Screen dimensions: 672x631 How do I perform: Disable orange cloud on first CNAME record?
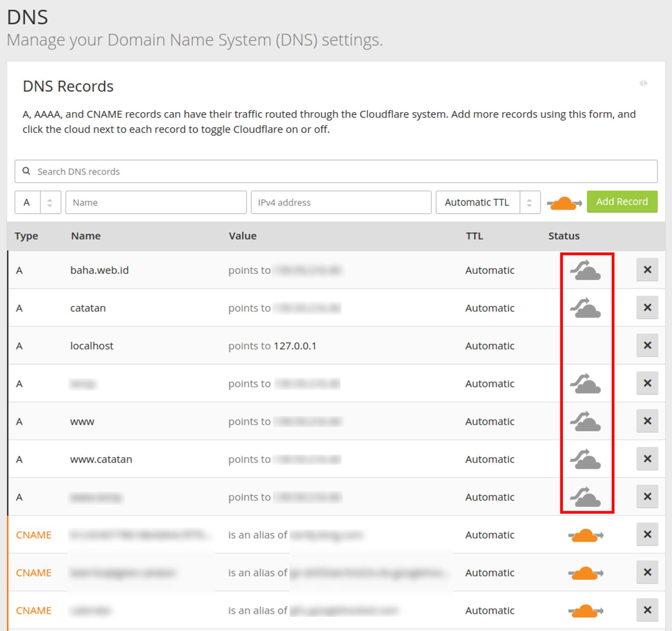pyautogui.click(x=585, y=535)
